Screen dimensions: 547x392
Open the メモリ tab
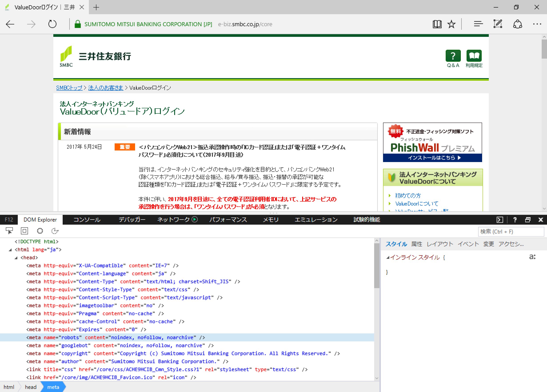[x=271, y=220]
